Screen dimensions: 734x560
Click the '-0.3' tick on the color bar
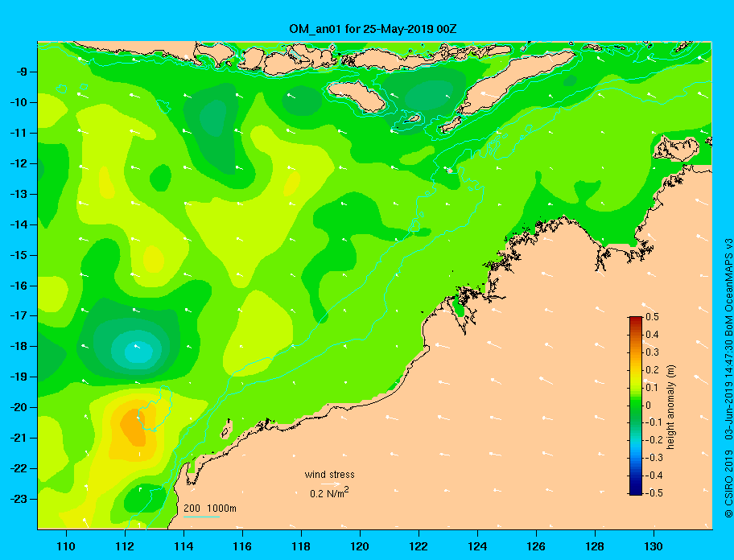click(654, 458)
